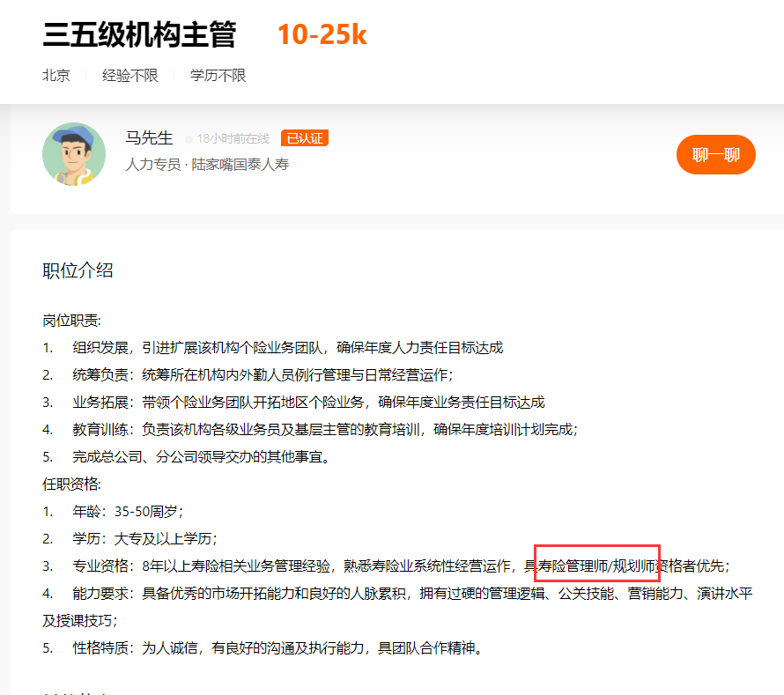Click the 岗位职责 heading
The height and width of the screenshot is (695, 784).
click(71, 321)
